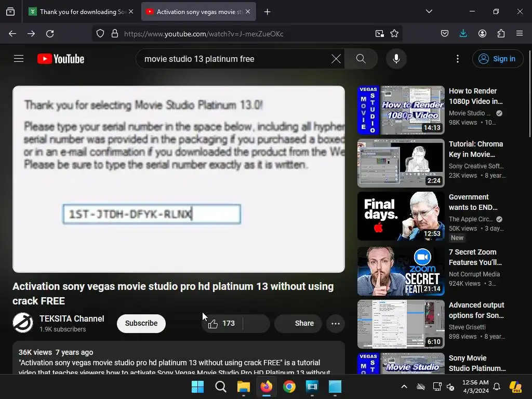The width and height of the screenshot is (532, 399).
Task: Open 'Government wants to END' video title
Action: (473, 202)
